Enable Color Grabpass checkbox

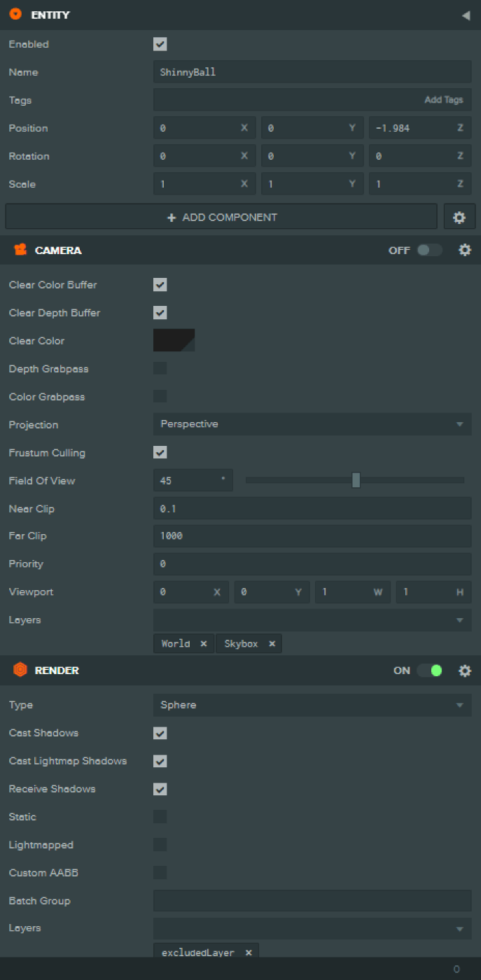(x=160, y=396)
